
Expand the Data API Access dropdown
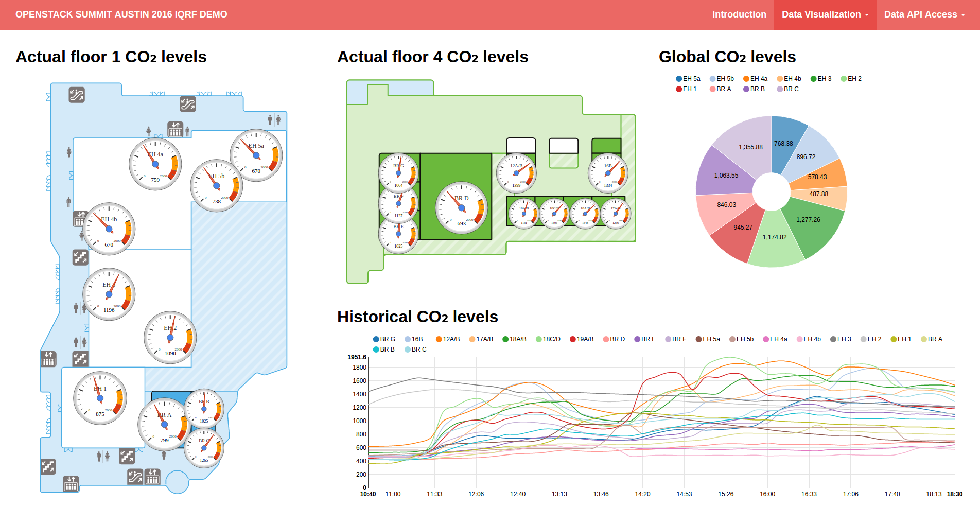924,14
